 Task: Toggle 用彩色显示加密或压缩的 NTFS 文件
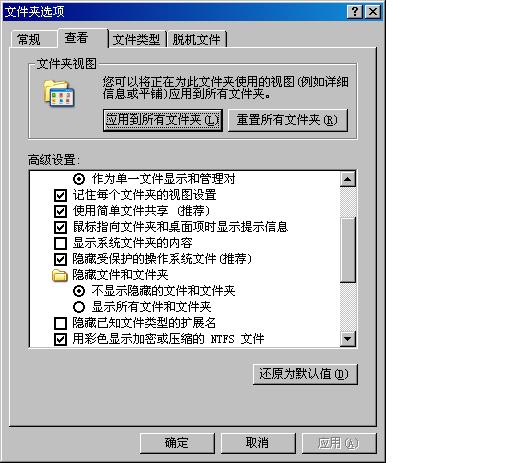(x=60, y=339)
